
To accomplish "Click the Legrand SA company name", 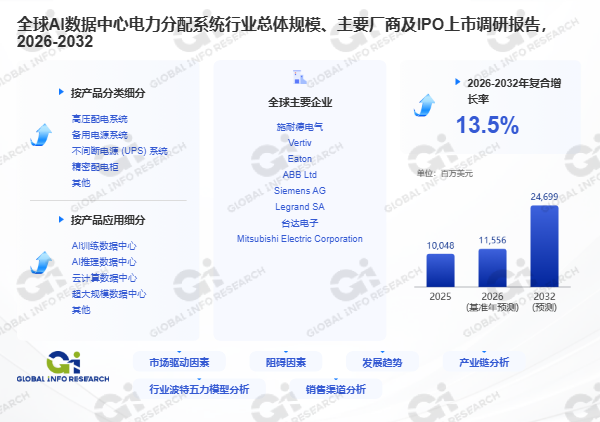I will 300,207.
